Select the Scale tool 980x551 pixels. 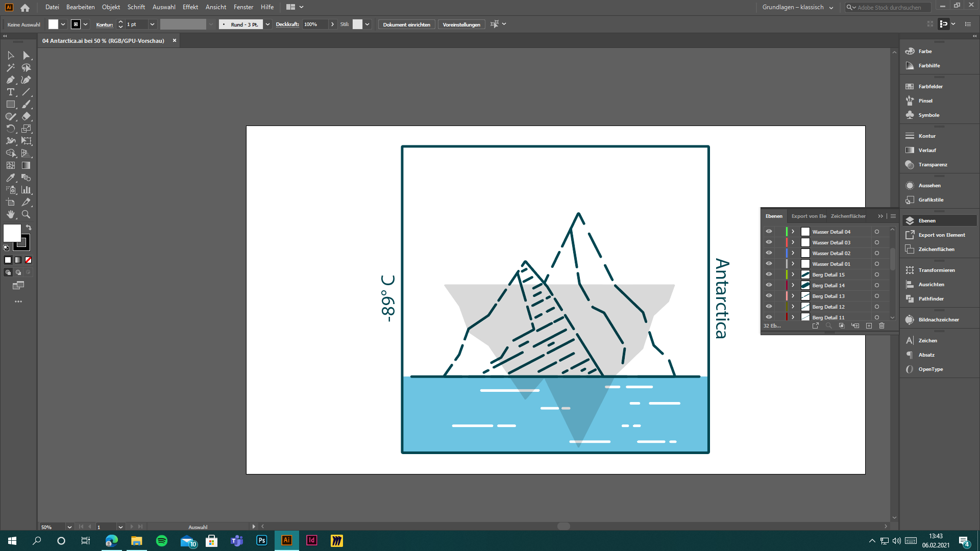pyautogui.click(x=26, y=129)
